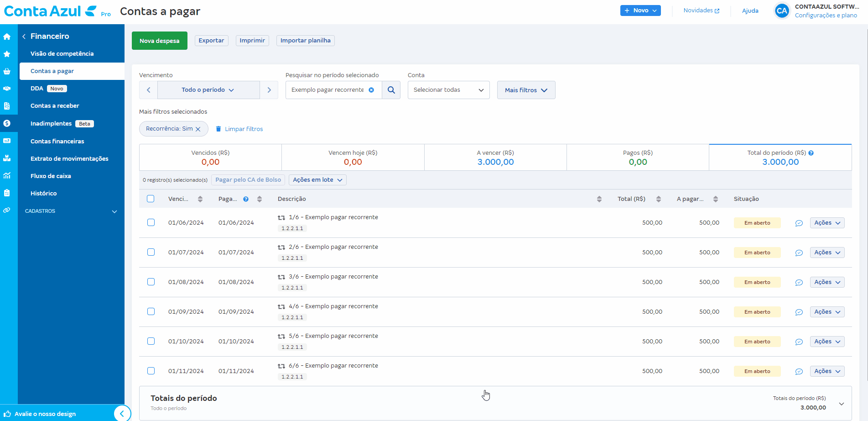Toggle the select-all checkbox in table header
868x421 pixels.
(x=151, y=199)
